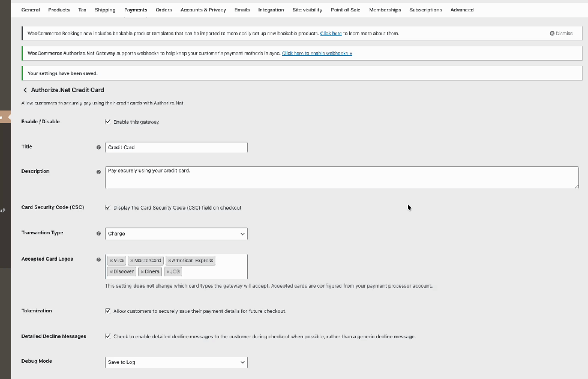
Task: Show help tooltip for Transaction Type
Action: click(x=98, y=234)
